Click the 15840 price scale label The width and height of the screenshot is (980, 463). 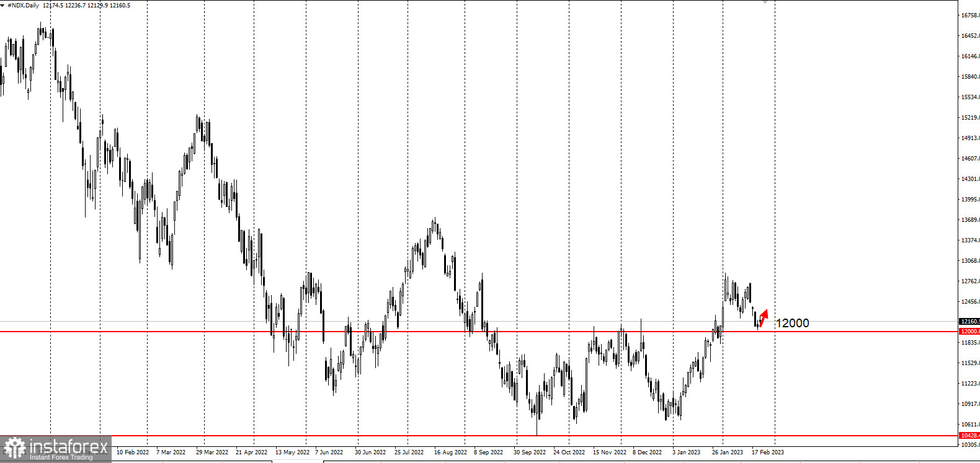[971, 77]
